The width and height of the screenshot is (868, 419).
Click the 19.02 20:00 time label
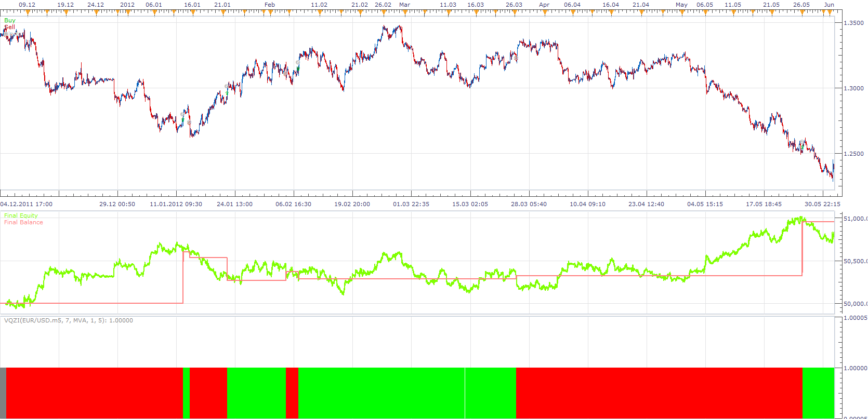click(352, 204)
